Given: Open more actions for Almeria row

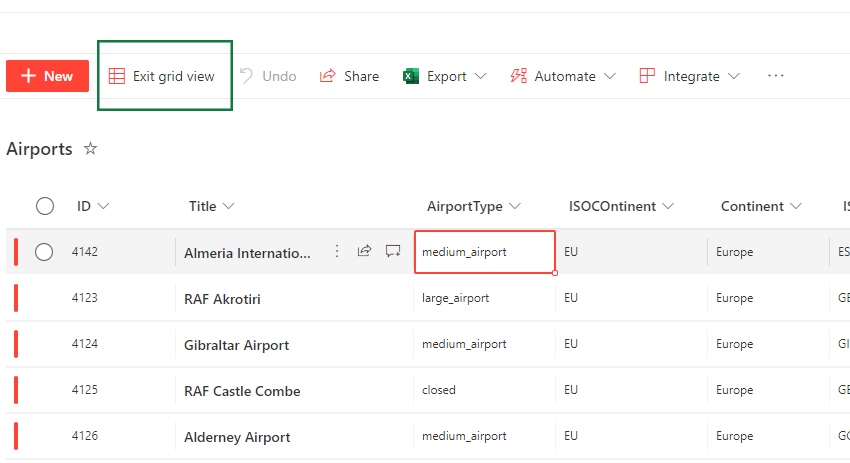Looking at the screenshot, I should click(337, 252).
